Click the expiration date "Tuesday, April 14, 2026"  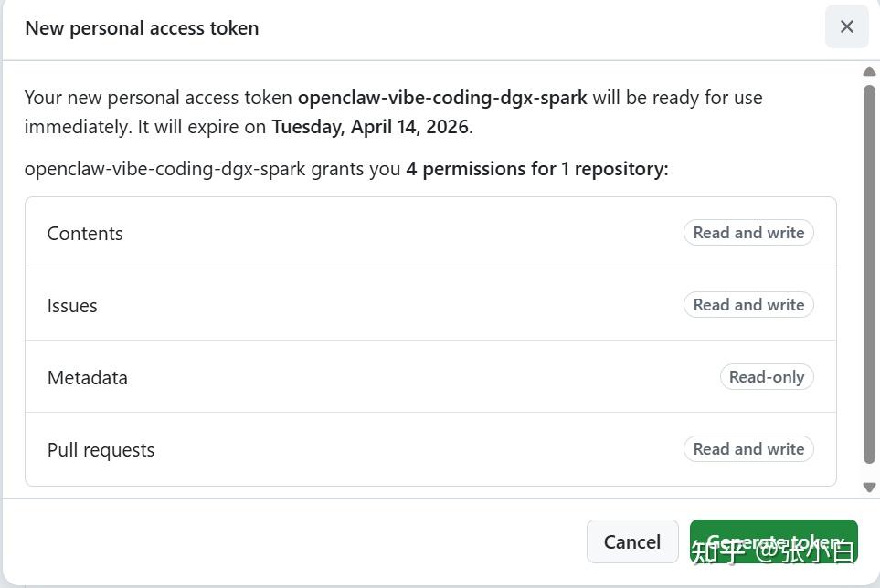click(x=370, y=127)
